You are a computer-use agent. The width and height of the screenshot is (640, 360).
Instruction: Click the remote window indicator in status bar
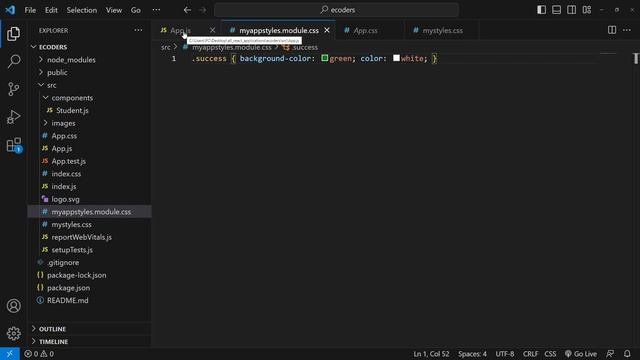(x=9, y=354)
